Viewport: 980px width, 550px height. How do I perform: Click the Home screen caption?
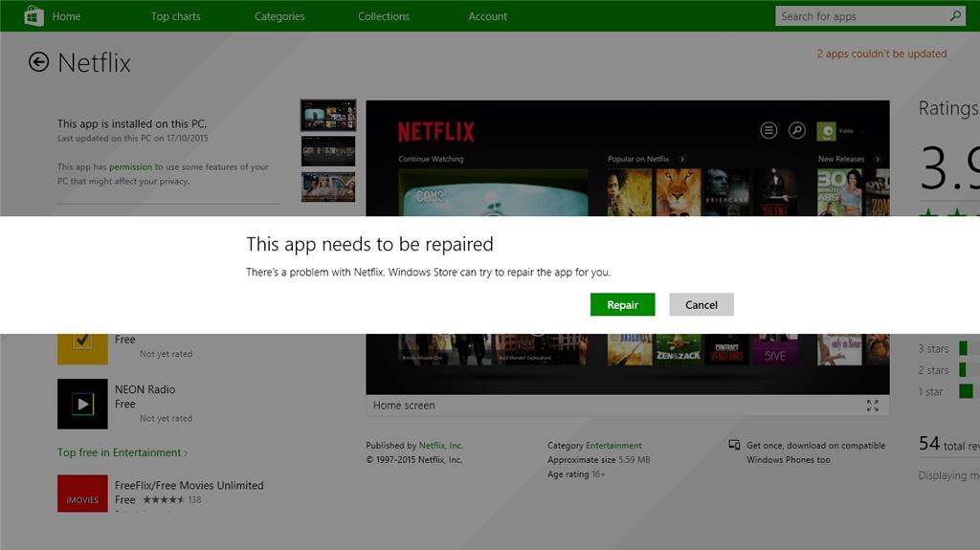click(404, 406)
